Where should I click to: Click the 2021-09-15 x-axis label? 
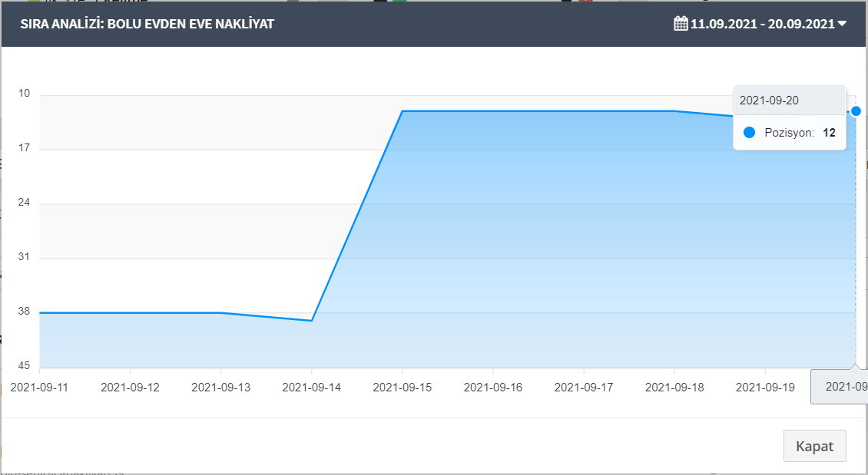[403, 387]
